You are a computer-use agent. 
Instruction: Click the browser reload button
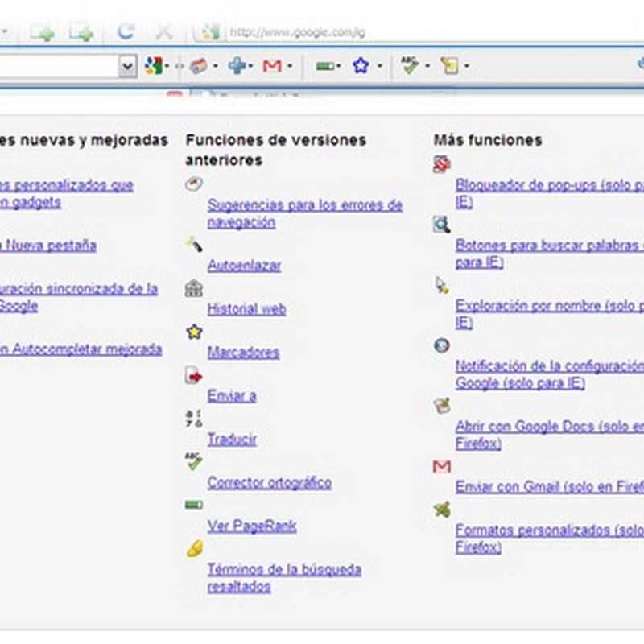tap(125, 32)
